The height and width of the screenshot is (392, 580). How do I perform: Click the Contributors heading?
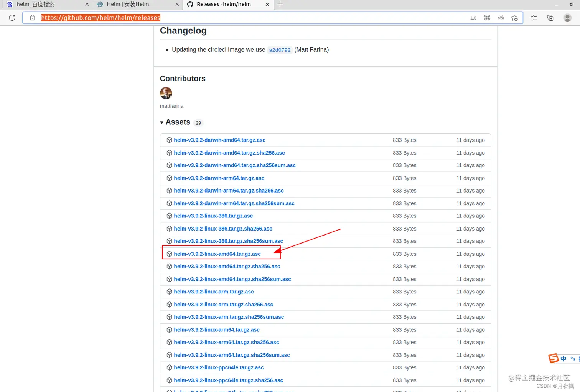[x=183, y=79]
